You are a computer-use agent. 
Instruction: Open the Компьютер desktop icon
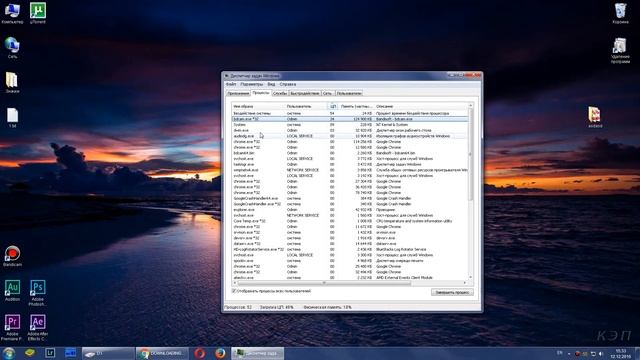[12, 13]
